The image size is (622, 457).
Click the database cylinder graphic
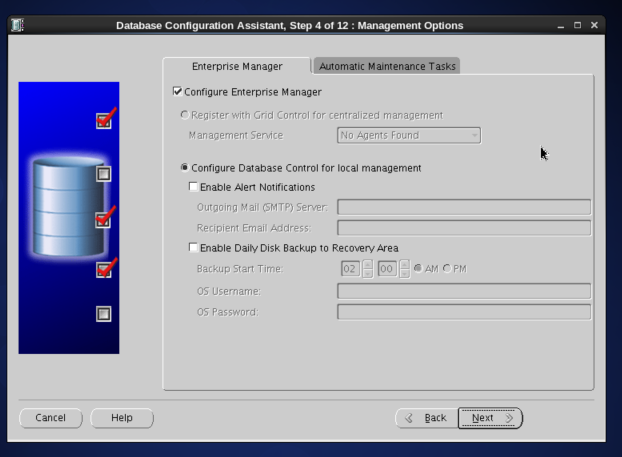click(69, 206)
